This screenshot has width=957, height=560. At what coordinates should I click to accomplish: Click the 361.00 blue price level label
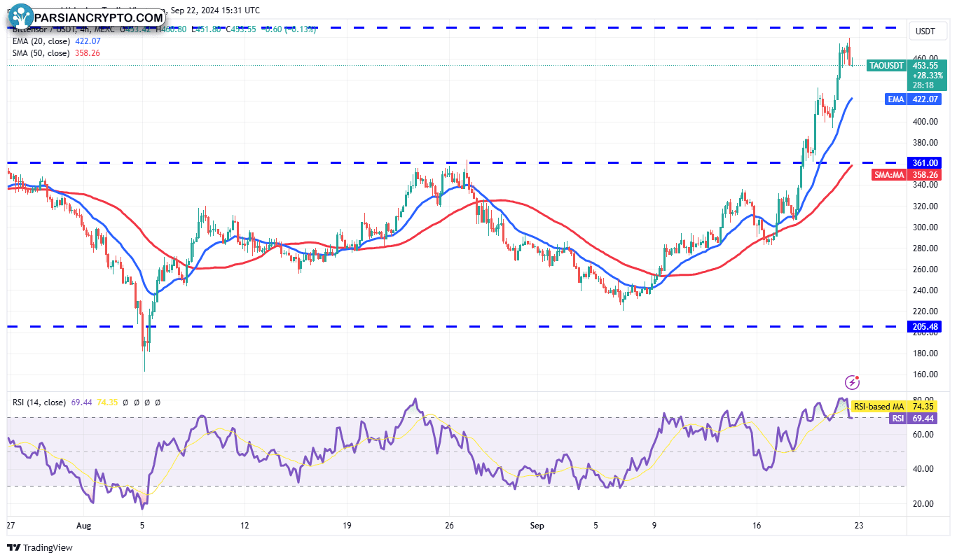[x=925, y=162]
